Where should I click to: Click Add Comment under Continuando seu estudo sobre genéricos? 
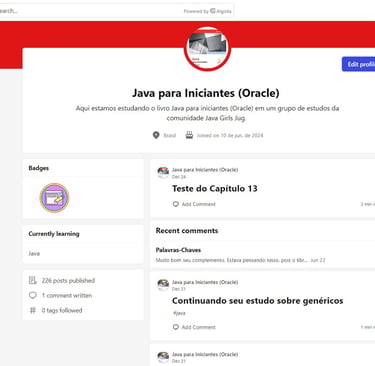tap(194, 327)
